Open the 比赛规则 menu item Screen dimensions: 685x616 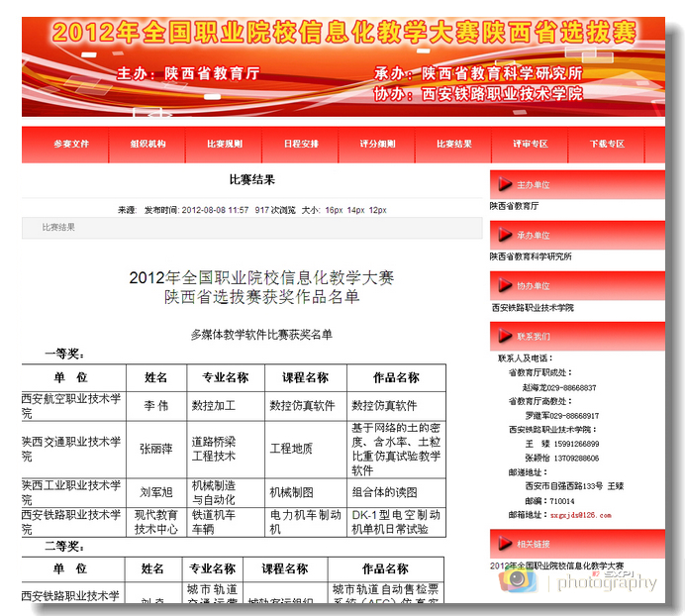(225, 145)
